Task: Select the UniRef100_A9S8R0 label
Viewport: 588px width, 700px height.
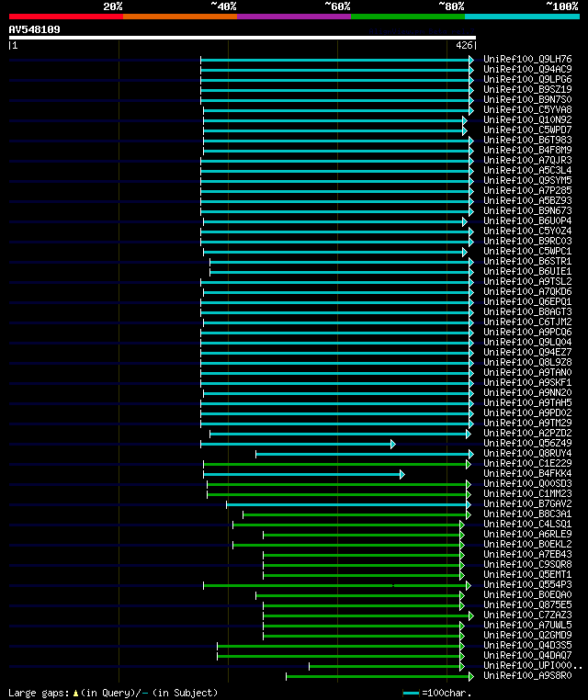Action: [x=527, y=675]
